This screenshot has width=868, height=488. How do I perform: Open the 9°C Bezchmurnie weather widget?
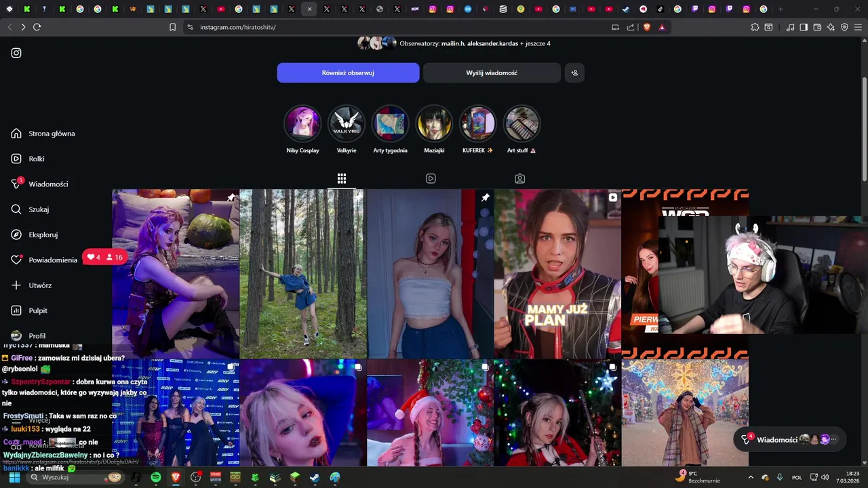[697, 476]
